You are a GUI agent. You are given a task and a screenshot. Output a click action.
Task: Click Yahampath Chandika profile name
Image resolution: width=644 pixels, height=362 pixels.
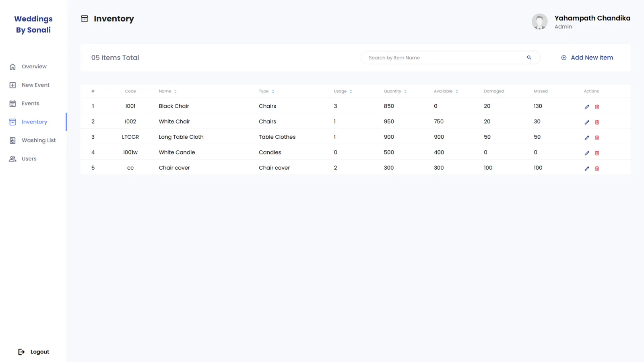click(x=592, y=18)
